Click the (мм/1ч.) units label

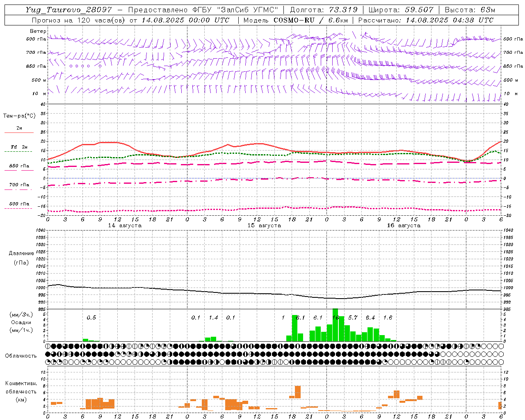point(21,330)
